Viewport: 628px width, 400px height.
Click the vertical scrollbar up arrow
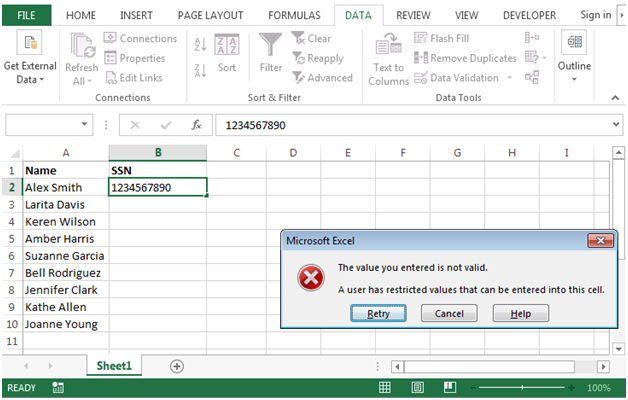coord(618,153)
